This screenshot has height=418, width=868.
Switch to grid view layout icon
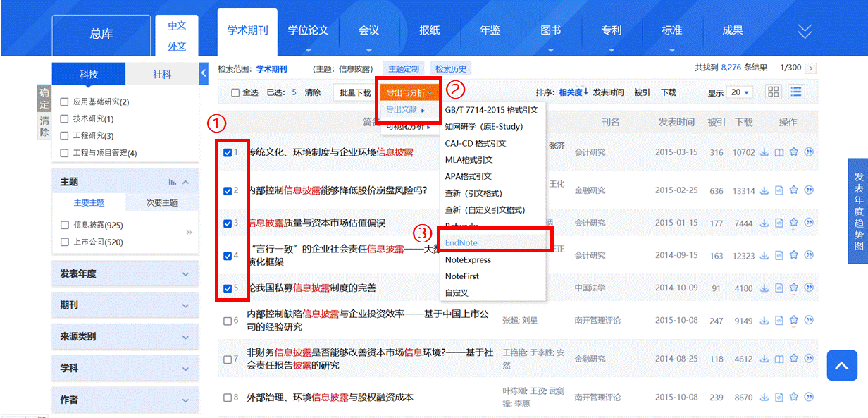(x=774, y=92)
